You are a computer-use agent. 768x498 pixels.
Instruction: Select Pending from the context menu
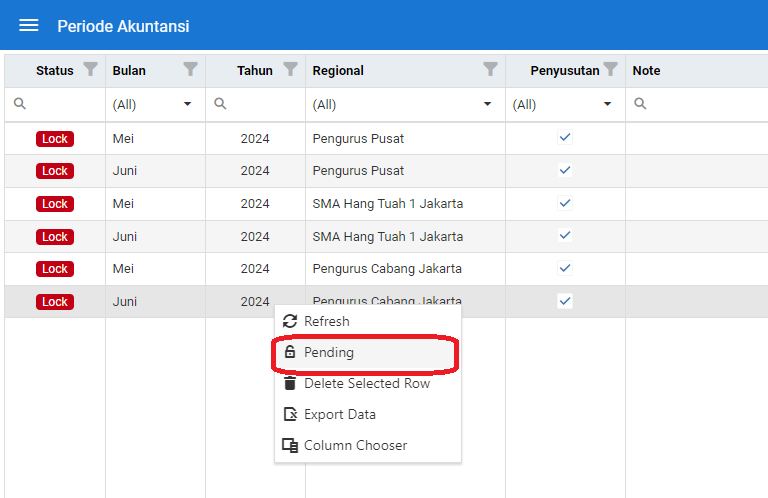click(329, 353)
